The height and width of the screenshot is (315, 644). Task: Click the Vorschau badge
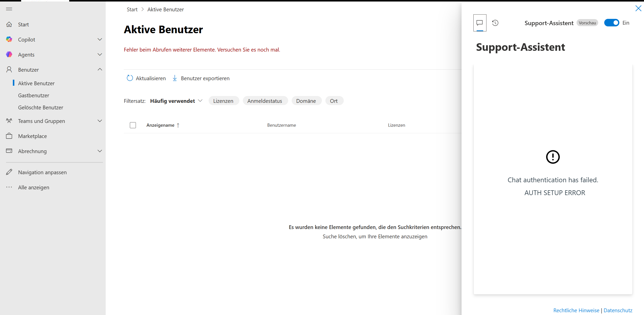[587, 23]
